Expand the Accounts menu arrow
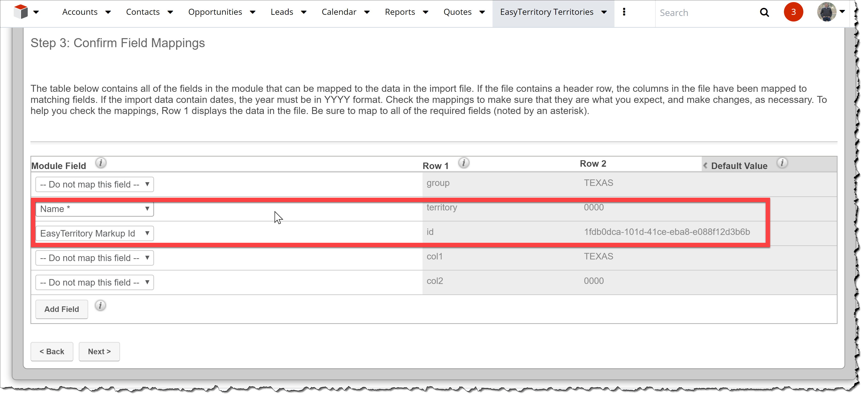Viewport: 868px width, 400px height. point(108,12)
